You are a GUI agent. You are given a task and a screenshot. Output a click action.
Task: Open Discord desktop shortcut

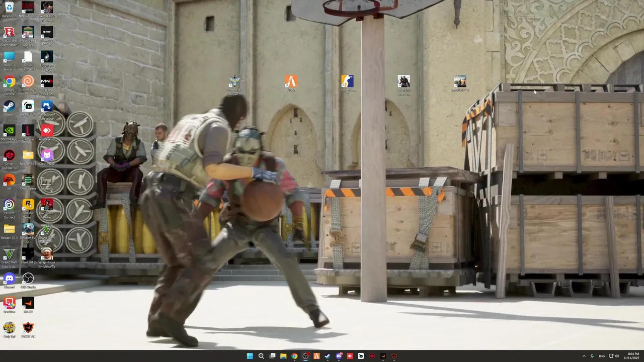point(9,281)
